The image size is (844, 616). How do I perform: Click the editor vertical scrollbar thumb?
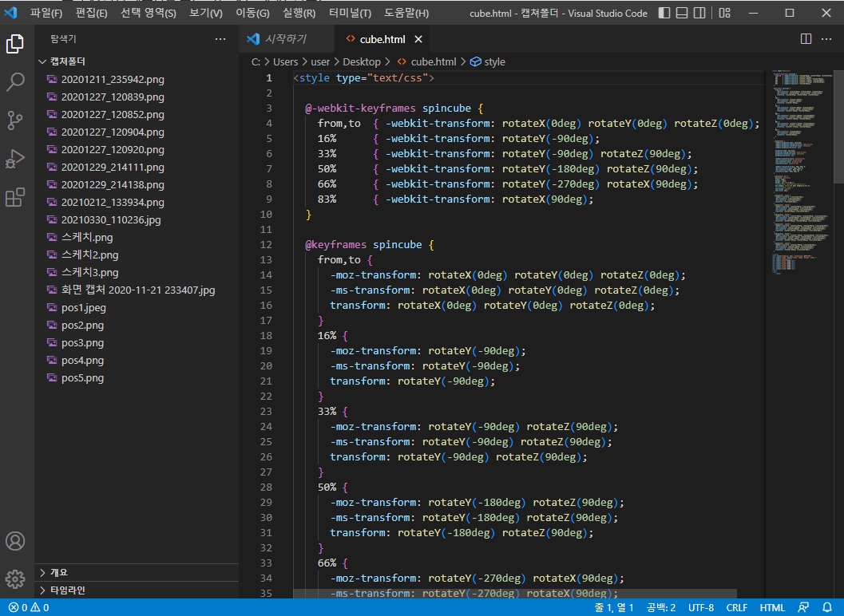(838, 127)
